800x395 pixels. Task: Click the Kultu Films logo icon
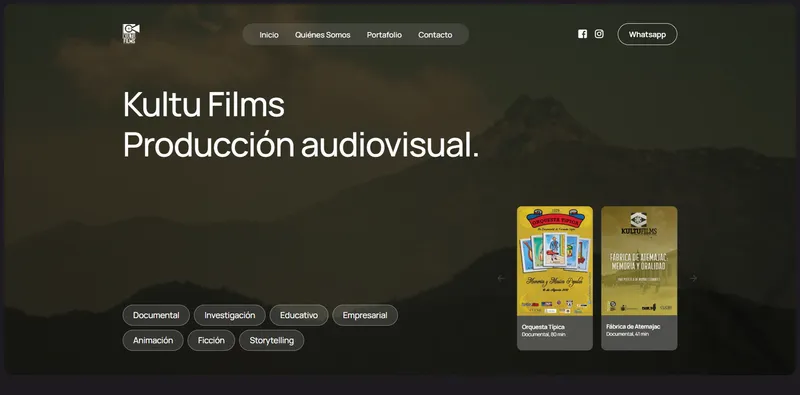pyautogui.click(x=131, y=34)
